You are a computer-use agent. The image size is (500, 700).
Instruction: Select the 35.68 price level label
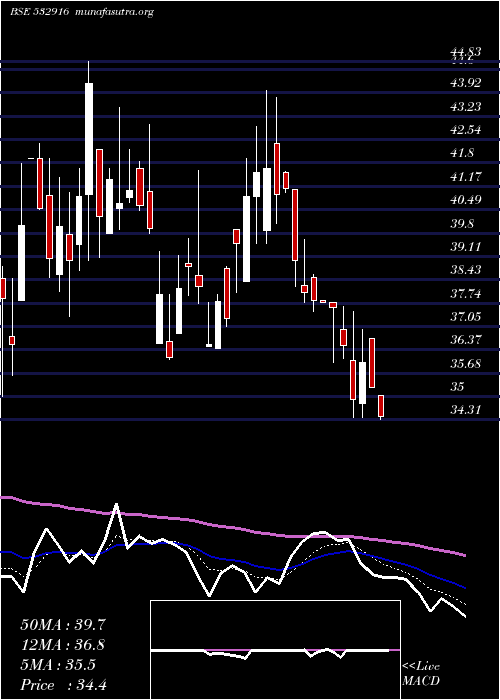click(466, 363)
